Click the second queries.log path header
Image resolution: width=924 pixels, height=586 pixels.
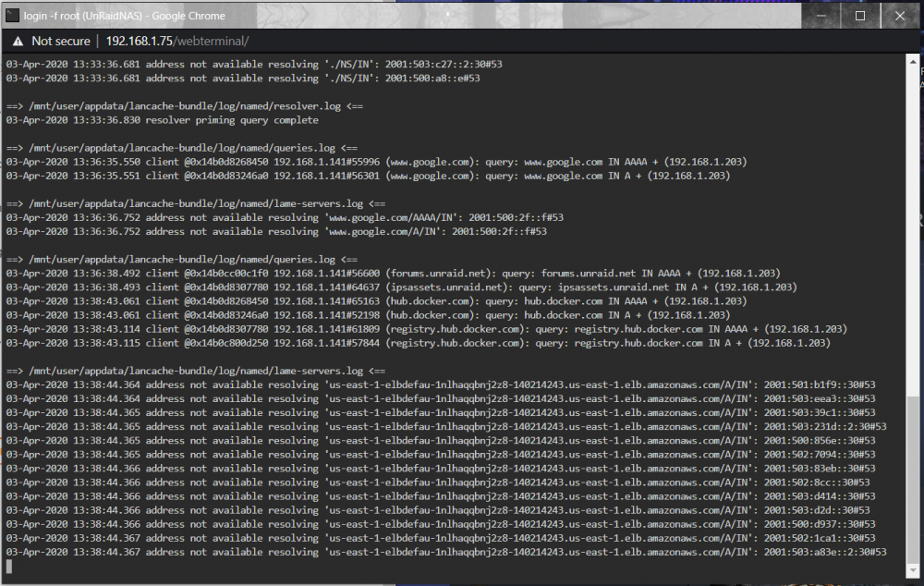click(181, 260)
